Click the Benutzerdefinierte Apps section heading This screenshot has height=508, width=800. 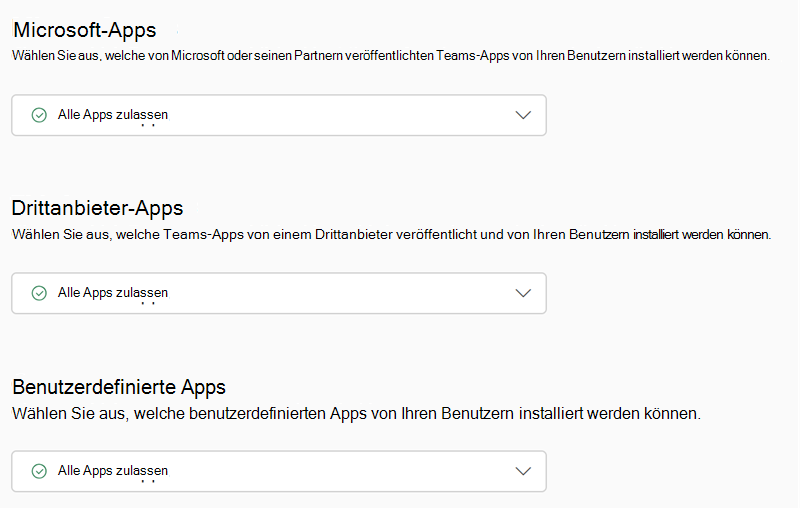(x=118, y=387)
